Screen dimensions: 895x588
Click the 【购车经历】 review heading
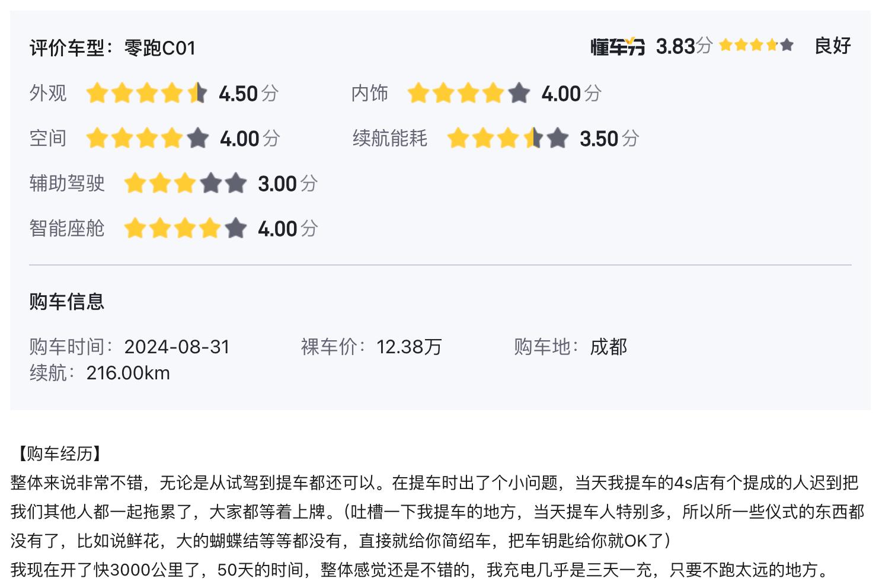[59, 453]
